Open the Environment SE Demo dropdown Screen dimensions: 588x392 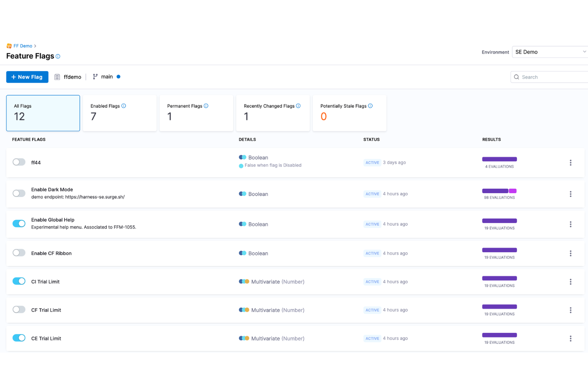click(550, 52)
